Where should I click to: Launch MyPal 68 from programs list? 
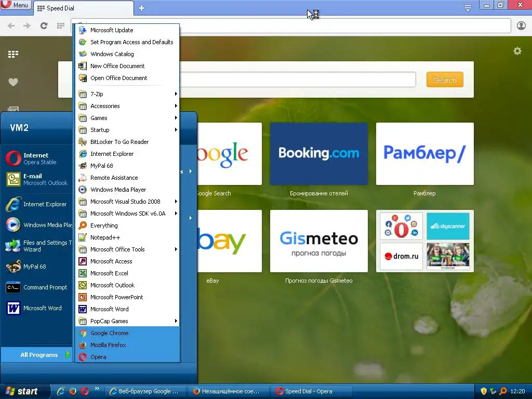127,166
